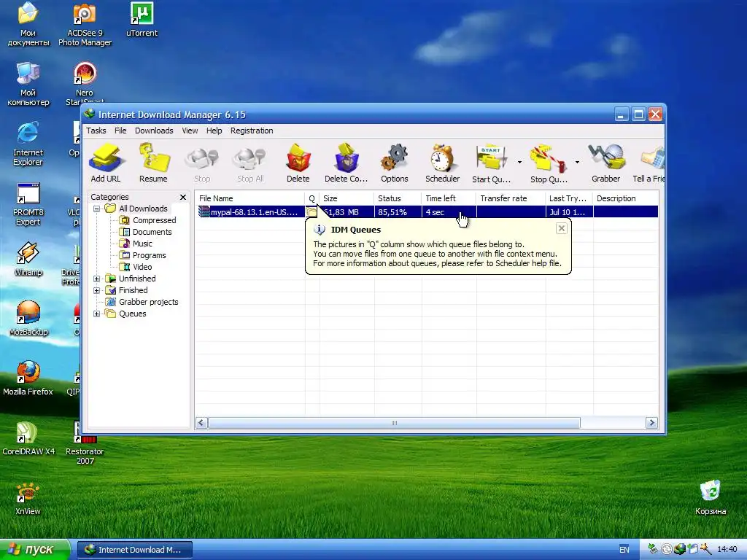Open the Корзина recycle bin
The image size is (747, 560).
tap(711, 497)
